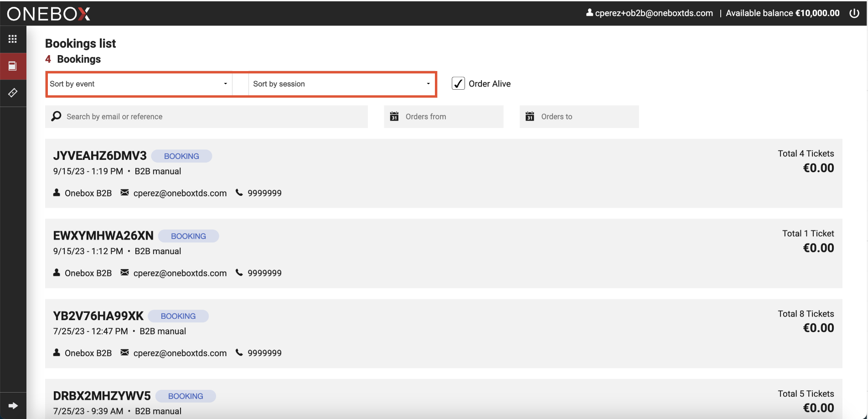Click Total 1 Ticket text
The height and width of the screenshot is (419, 868).
[808, 233]
